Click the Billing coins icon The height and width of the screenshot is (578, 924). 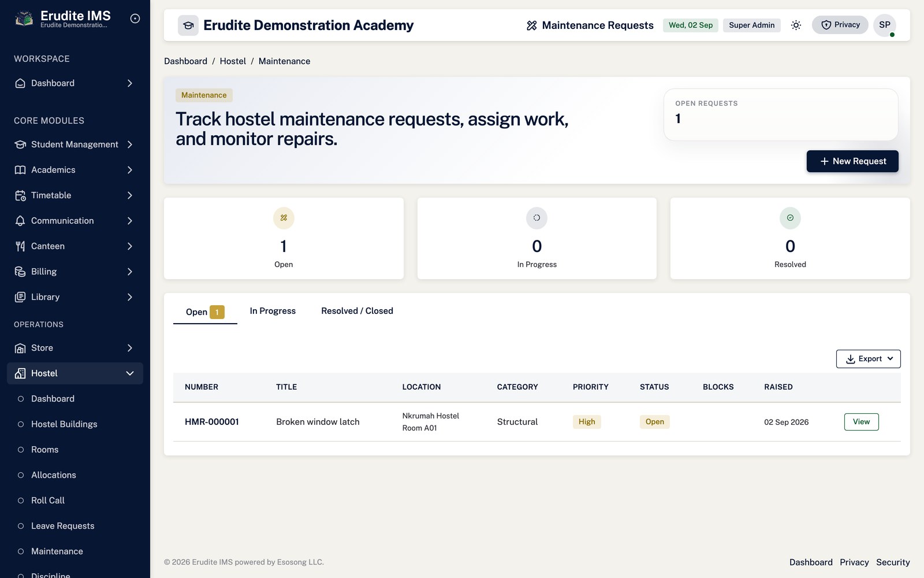[x=20, y=272]
